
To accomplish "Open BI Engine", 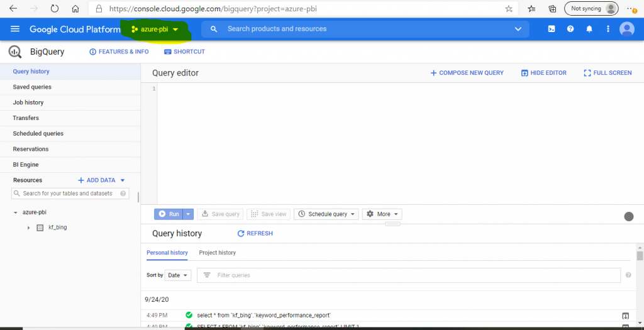I will click(x=70, y=165).
